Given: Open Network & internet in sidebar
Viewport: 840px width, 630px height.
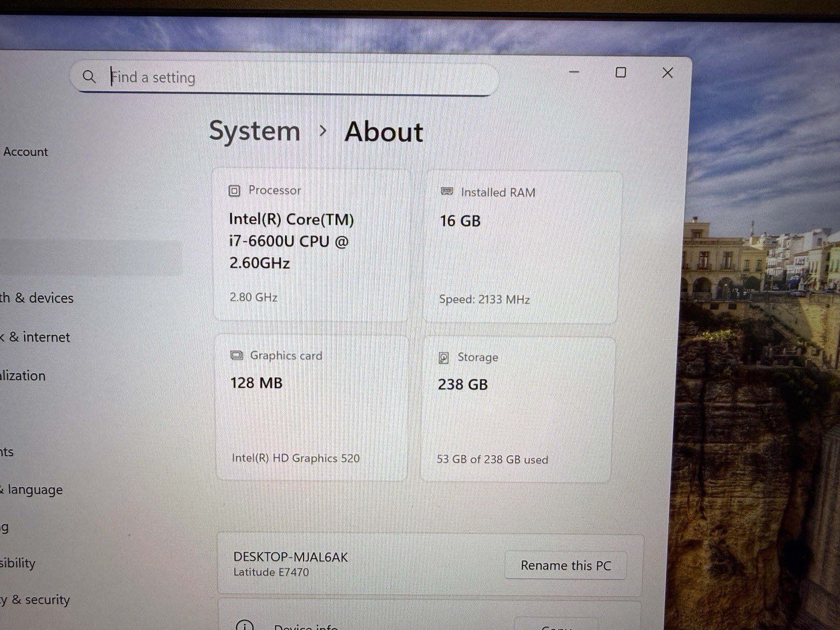Looking at the screenshot, I should click(x=35, y=337).
